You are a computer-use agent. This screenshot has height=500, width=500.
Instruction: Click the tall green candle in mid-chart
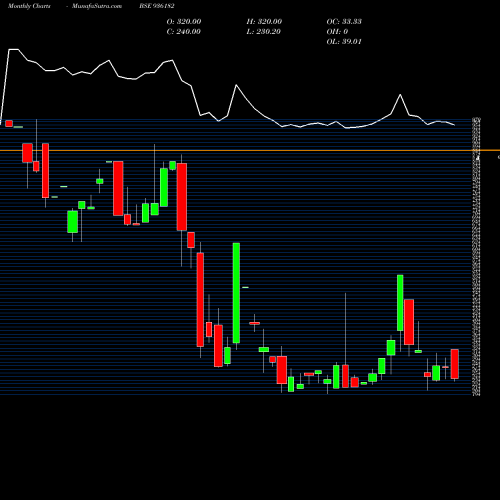click(x=236, y=293)
